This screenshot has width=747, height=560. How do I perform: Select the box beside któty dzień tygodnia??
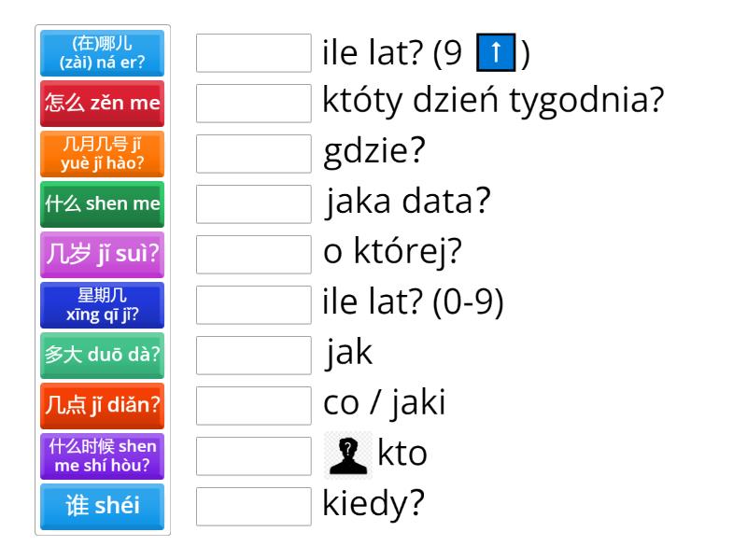(254, 104)
